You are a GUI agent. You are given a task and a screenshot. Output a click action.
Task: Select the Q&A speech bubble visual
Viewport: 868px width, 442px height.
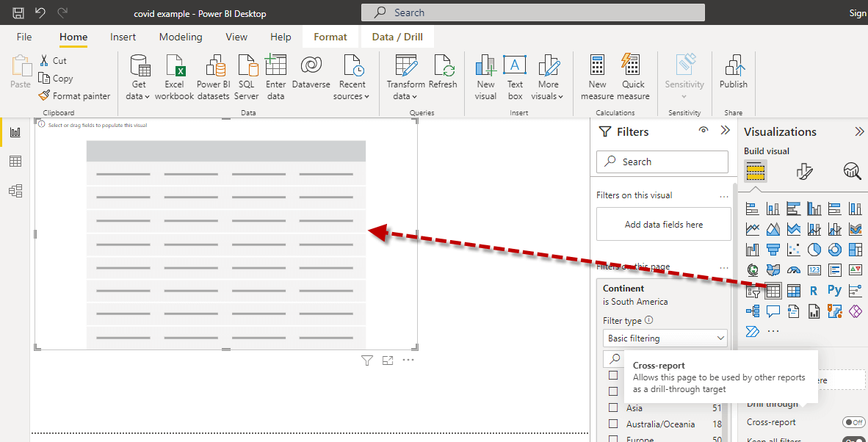click(x=773, y=311)
